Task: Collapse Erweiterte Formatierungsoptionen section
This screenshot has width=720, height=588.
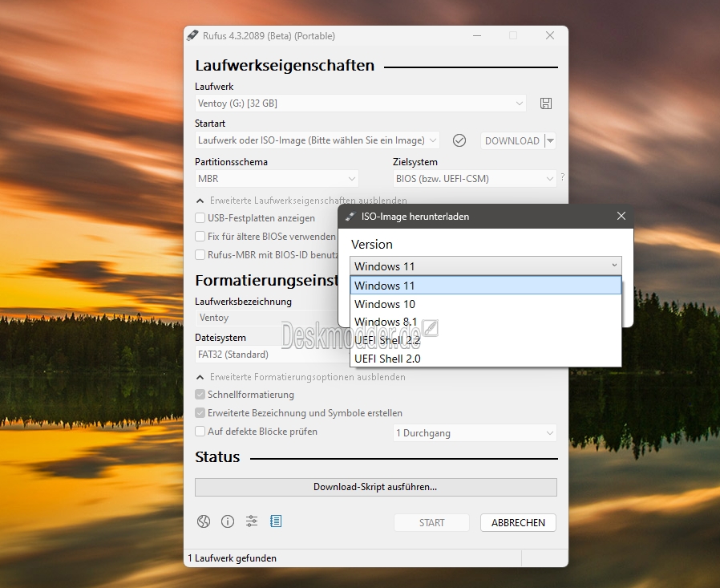Action: coord(301,377)
